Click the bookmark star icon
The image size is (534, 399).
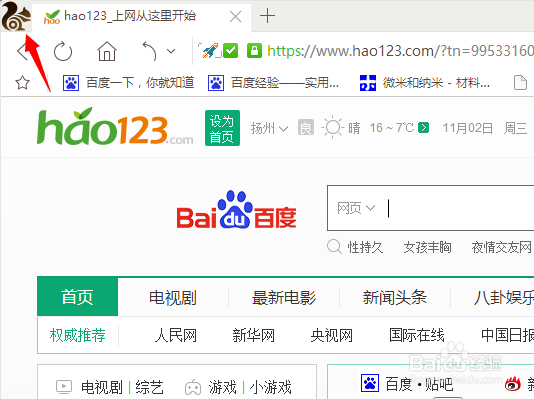pos(22,82)
